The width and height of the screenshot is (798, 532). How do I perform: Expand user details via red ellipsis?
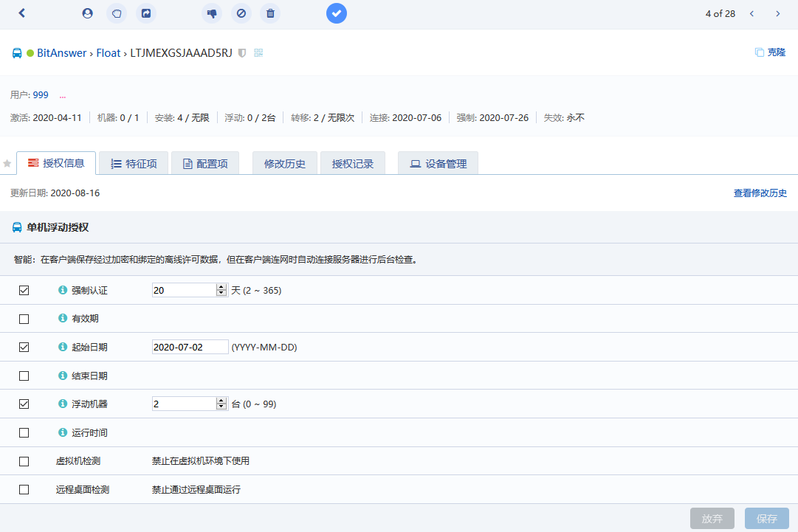coord(63,95)
